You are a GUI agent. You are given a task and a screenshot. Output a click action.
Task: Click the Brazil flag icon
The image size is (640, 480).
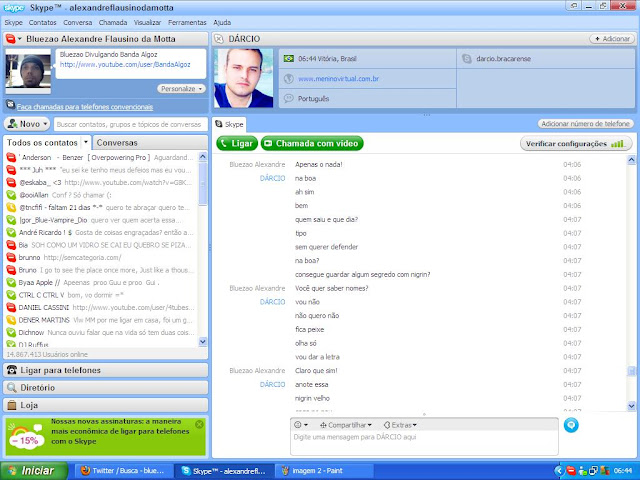pyautogui.click(x=289, y=59)
